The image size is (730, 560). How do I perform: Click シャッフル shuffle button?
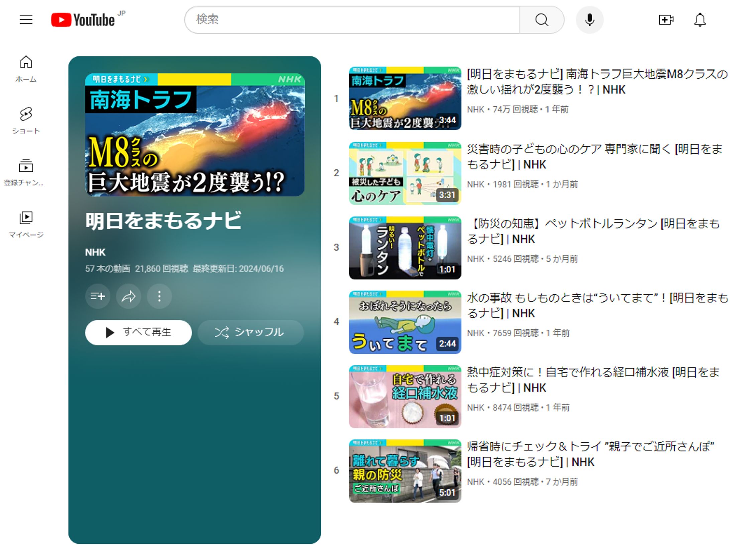pyautogui.click(x=250, y=332)
